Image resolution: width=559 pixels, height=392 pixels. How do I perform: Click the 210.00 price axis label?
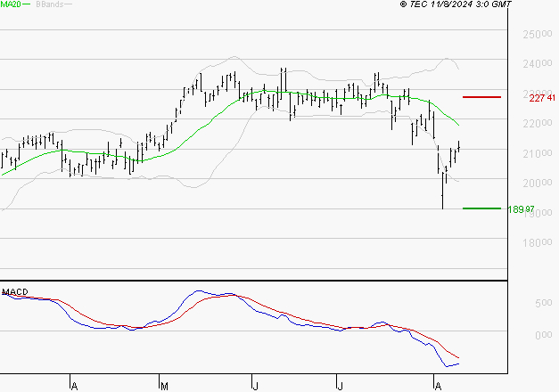[538, 153]
